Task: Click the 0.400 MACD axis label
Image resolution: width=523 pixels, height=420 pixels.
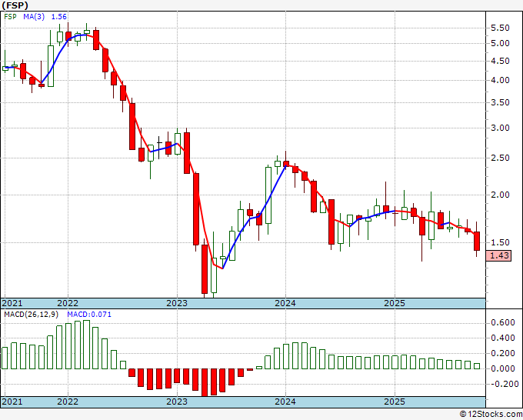Action: [x=503, y=338]
